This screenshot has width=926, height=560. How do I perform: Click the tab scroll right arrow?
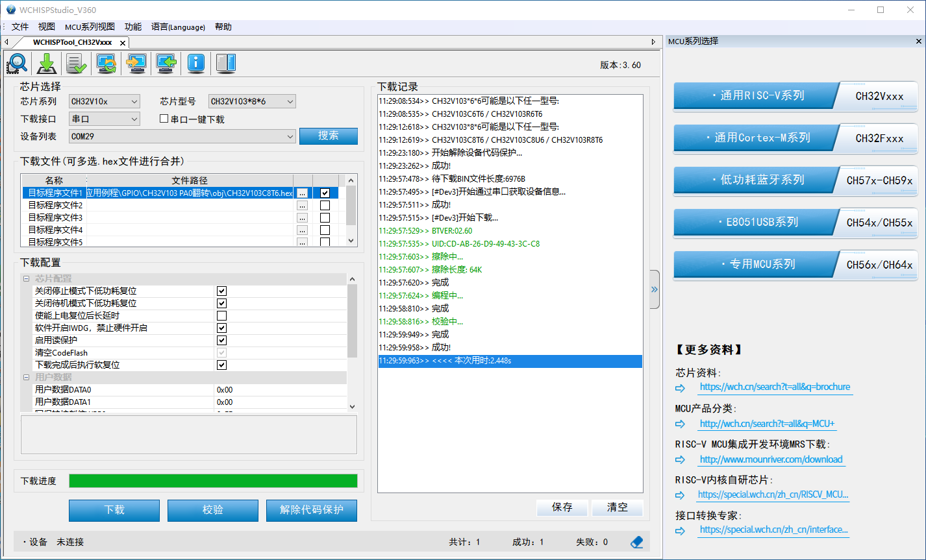(x=653, y=42)
